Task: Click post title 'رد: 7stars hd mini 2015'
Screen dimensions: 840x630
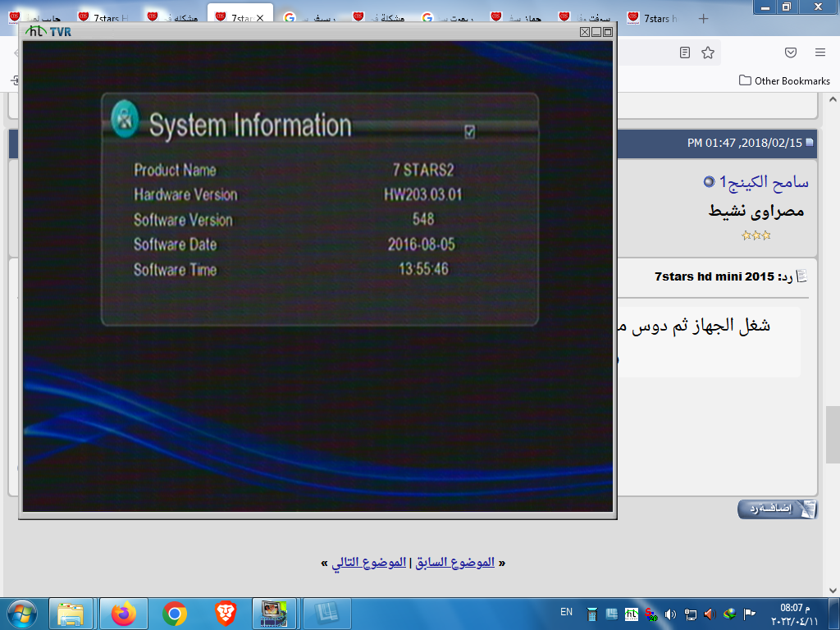Action: click(724, 277)
